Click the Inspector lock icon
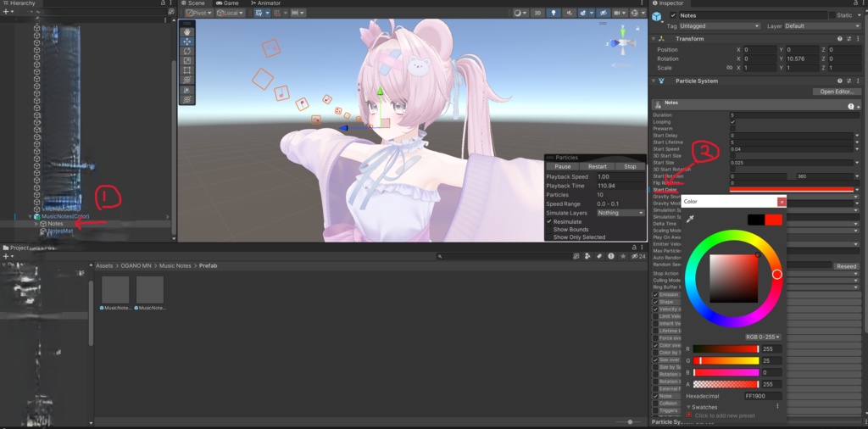 (855, 3)
